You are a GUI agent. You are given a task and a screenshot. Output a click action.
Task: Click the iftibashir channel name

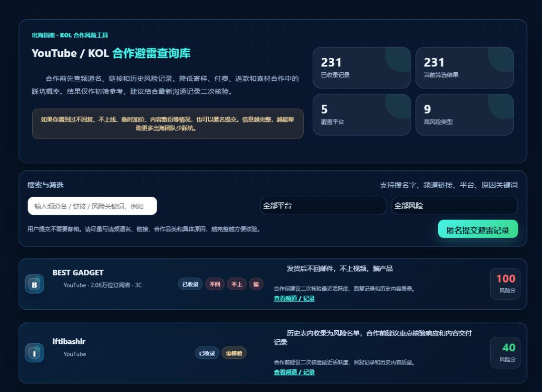click(x=69, y=341)
